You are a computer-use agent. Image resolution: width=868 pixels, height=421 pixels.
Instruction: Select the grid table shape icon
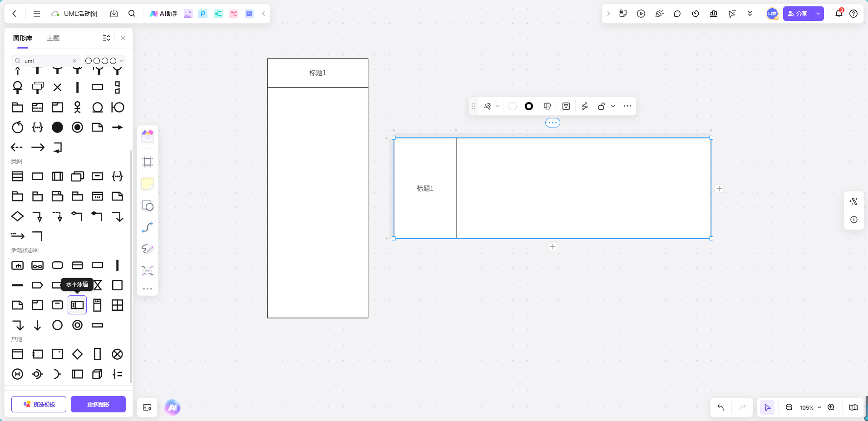coord(117,305)
